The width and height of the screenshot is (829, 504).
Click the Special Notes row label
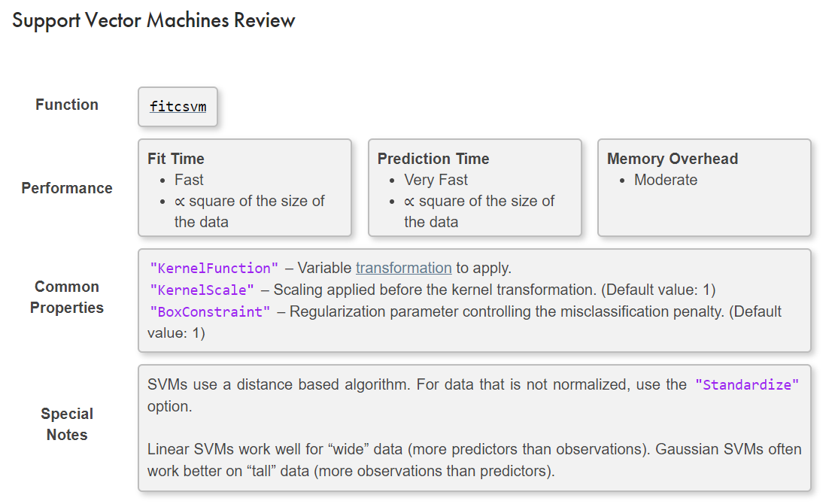pyautogui.click(x=67, y=424)
